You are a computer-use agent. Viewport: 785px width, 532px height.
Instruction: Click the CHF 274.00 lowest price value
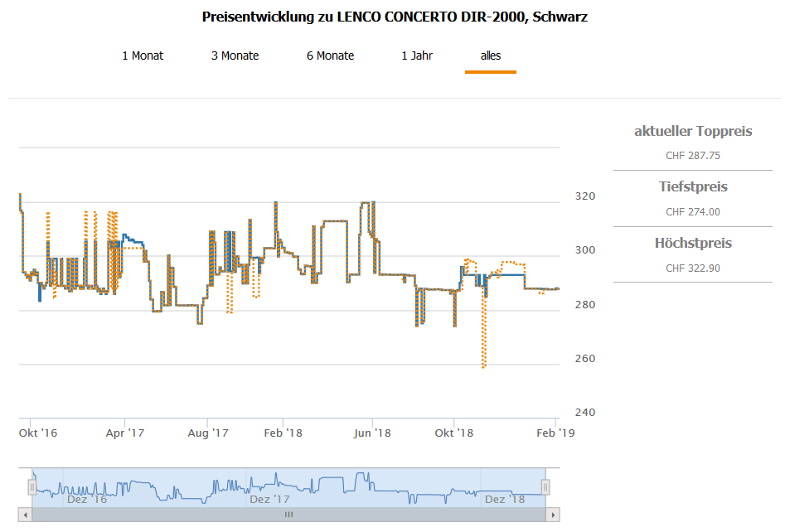click(693, 212)
